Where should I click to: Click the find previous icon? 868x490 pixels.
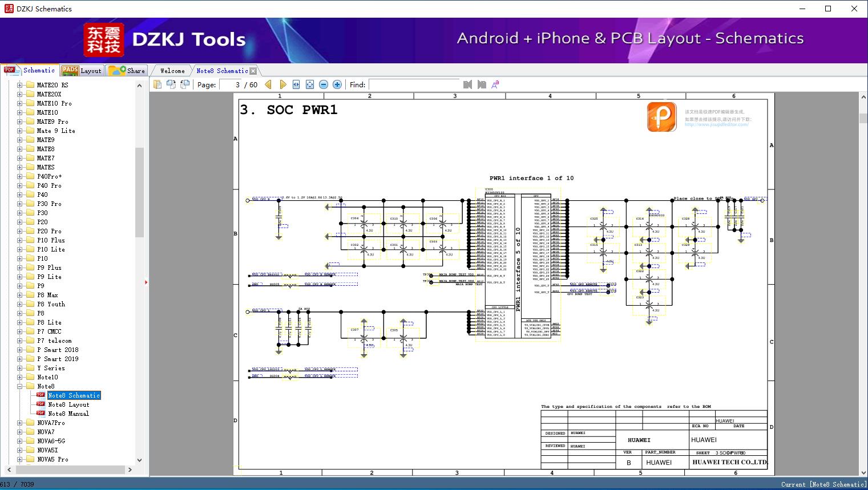(x=468, y=84)
